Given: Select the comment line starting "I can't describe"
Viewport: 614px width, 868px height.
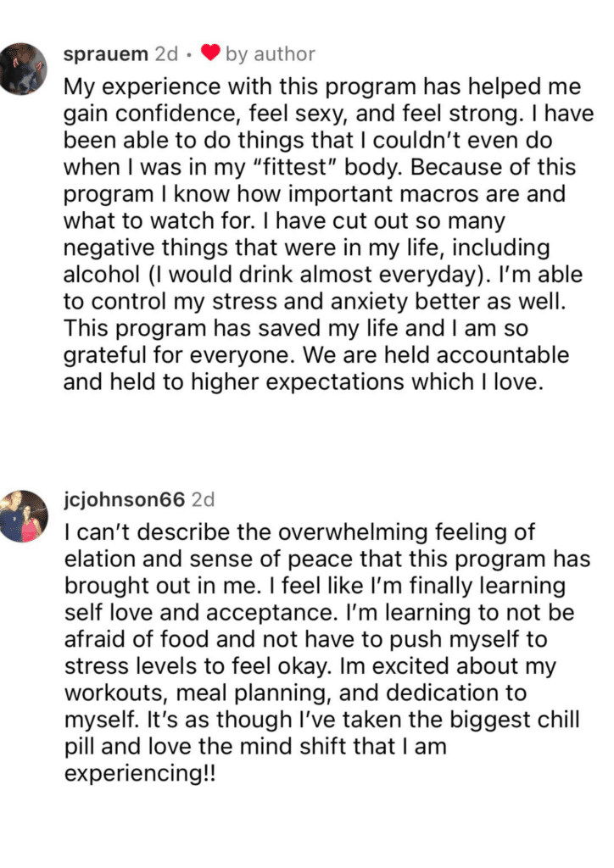Looking at the screenshot, I should (x=299, y=532).
